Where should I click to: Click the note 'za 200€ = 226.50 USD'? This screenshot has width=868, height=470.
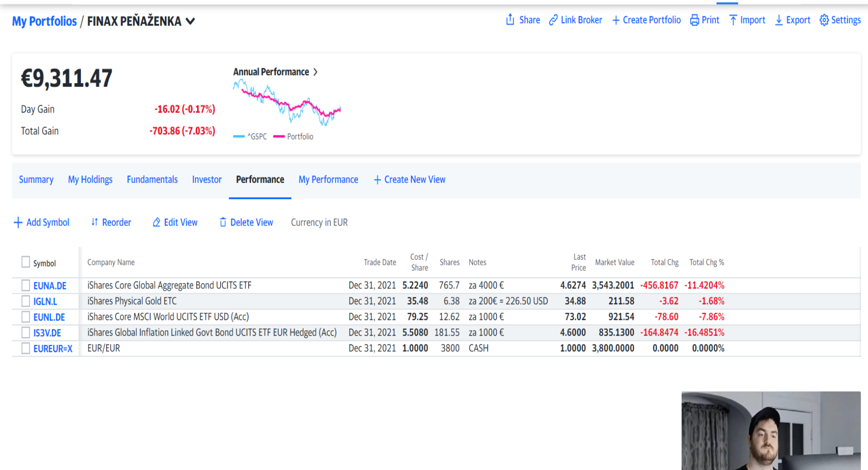click(508, 301)
